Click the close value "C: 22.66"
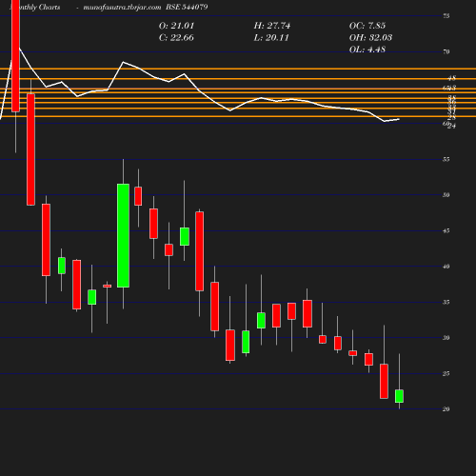476x476 pixels. (x=176, y=38)
